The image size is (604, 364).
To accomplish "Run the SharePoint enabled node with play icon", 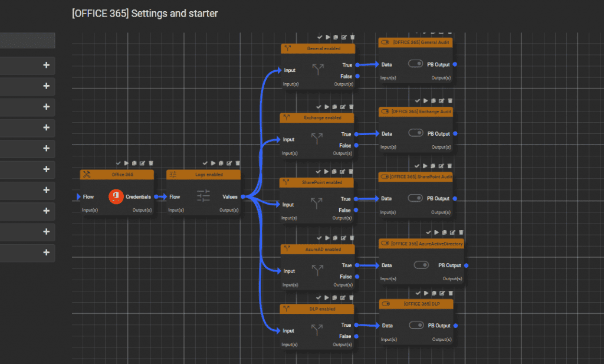I will (326, 172).
